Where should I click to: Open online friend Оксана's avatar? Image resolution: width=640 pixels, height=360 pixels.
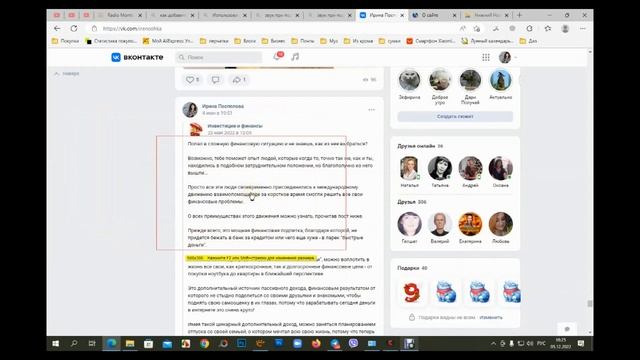coord(500,168)
